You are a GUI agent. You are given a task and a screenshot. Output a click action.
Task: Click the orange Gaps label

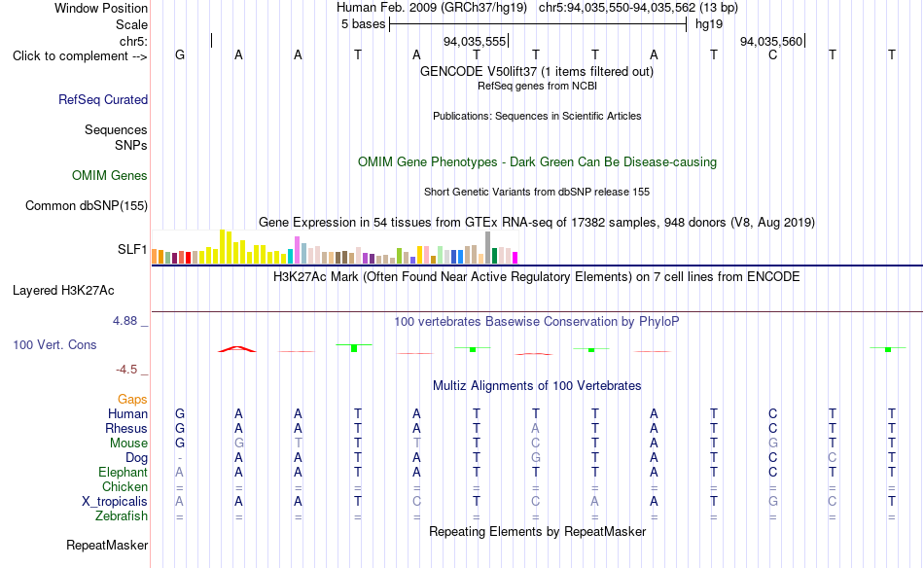click(132, 400)
